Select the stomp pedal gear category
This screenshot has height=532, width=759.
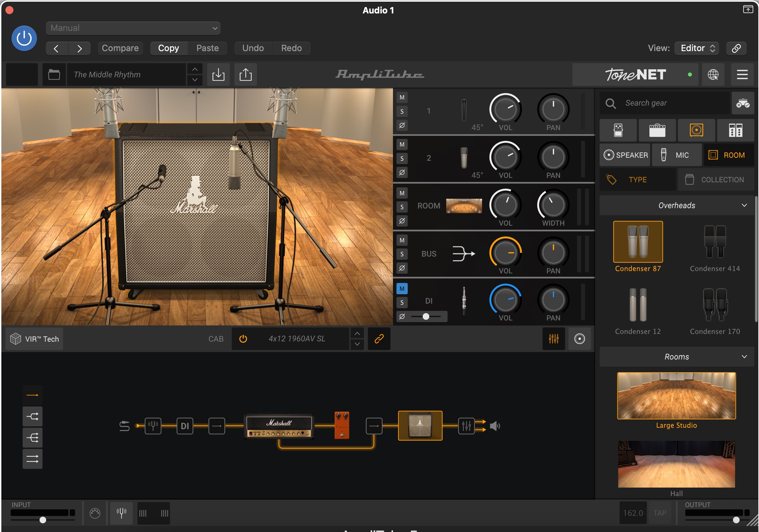pyautogui.click(x=618, y=130)
